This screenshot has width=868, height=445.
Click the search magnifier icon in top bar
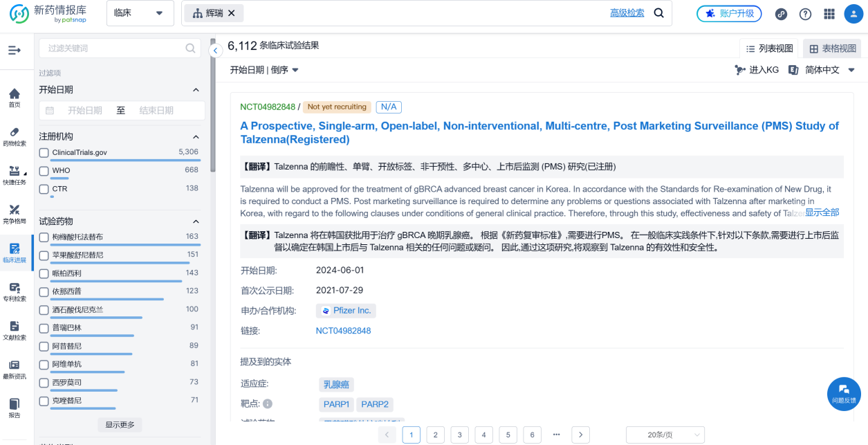coord(658,13)
